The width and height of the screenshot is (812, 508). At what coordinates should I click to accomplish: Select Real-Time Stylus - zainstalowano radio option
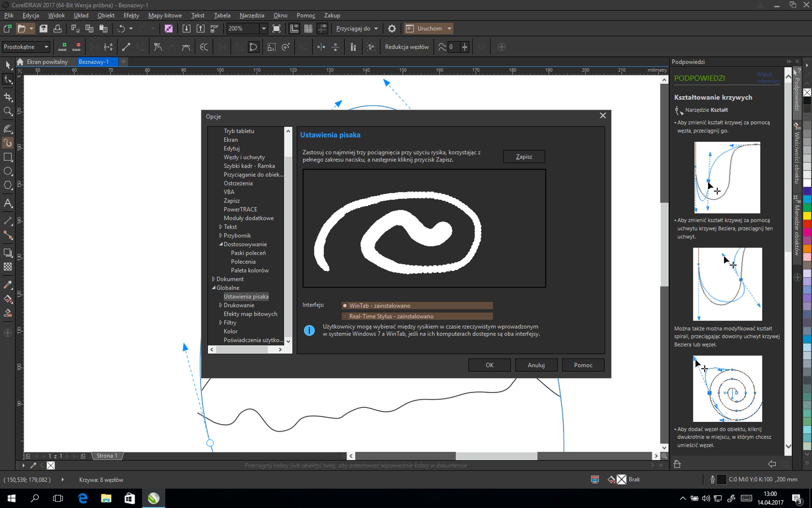tap(345, 316)
